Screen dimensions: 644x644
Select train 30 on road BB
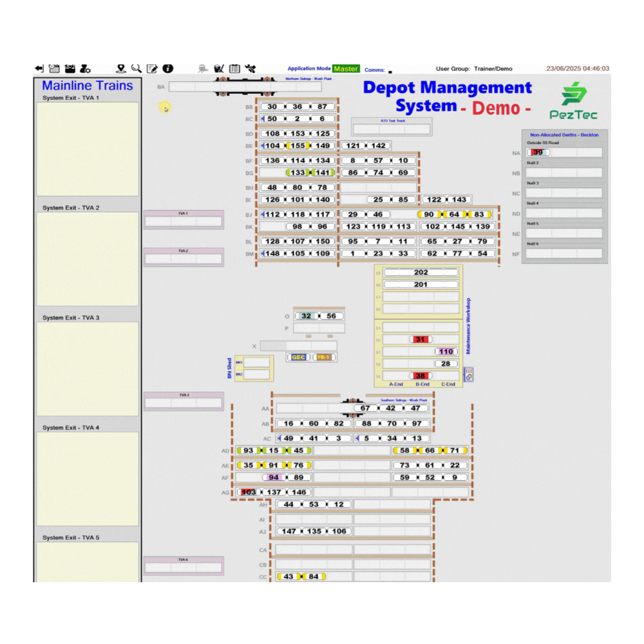tap(272, 107)
